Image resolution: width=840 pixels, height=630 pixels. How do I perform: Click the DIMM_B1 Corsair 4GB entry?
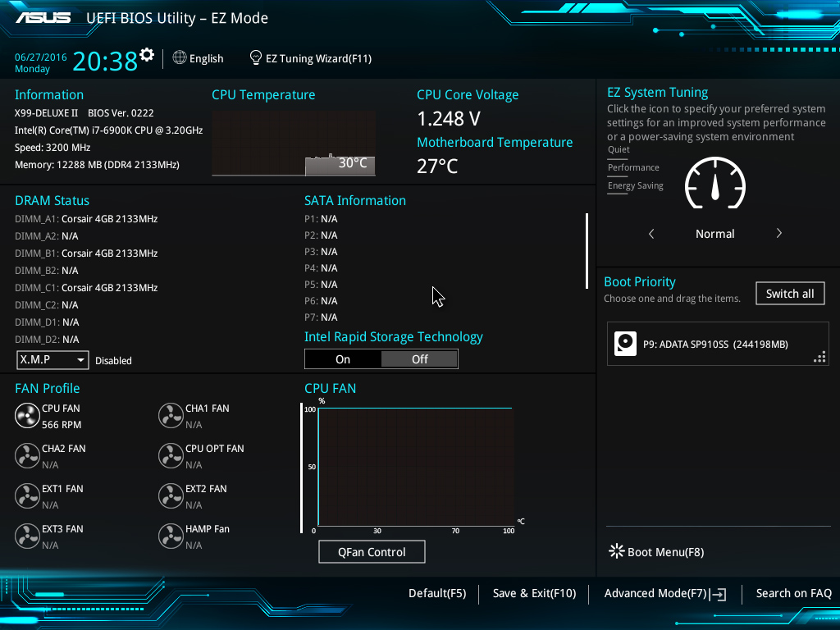(x=86, y=253)
